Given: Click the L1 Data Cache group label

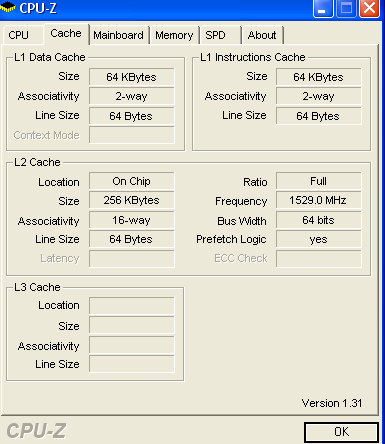Looking at the screenshot, I should (50, 57).
